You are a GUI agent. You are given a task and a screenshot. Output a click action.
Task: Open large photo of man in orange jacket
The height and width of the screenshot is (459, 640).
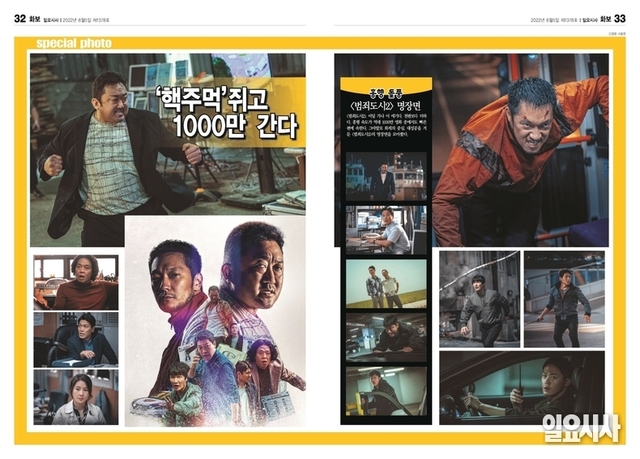(520, 150)
